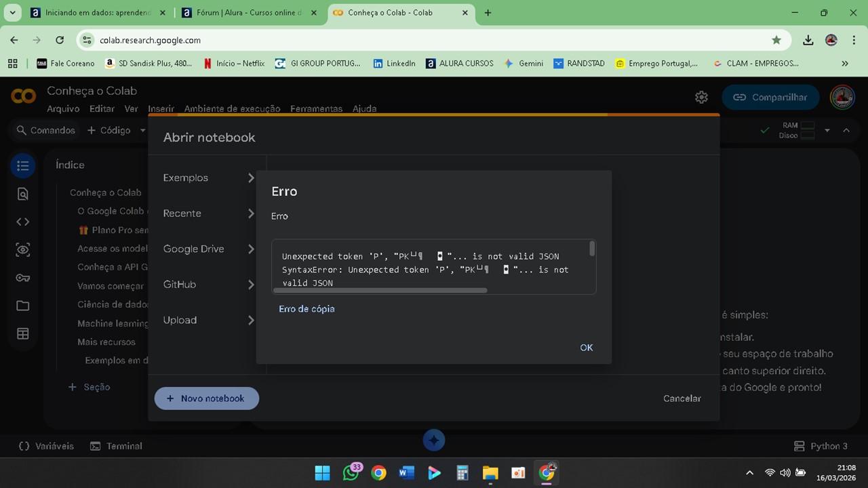Expand the GitHub section chevron

pos(251,285)
